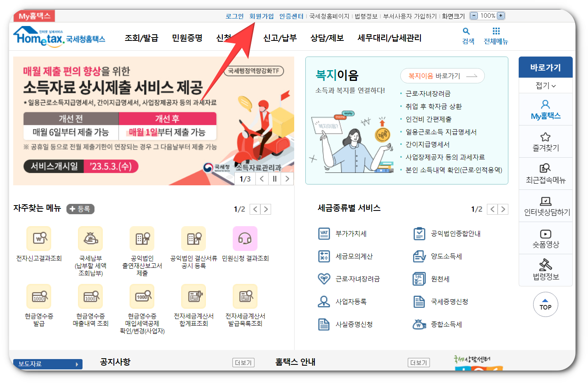Pause the banner slideshow

274,178
